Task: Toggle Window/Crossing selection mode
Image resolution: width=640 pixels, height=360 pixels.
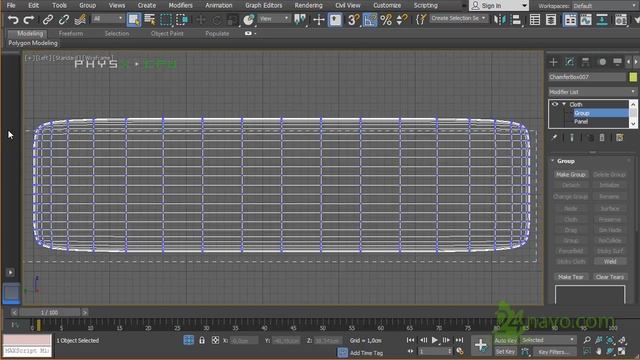Action: [x=182, y=20]
